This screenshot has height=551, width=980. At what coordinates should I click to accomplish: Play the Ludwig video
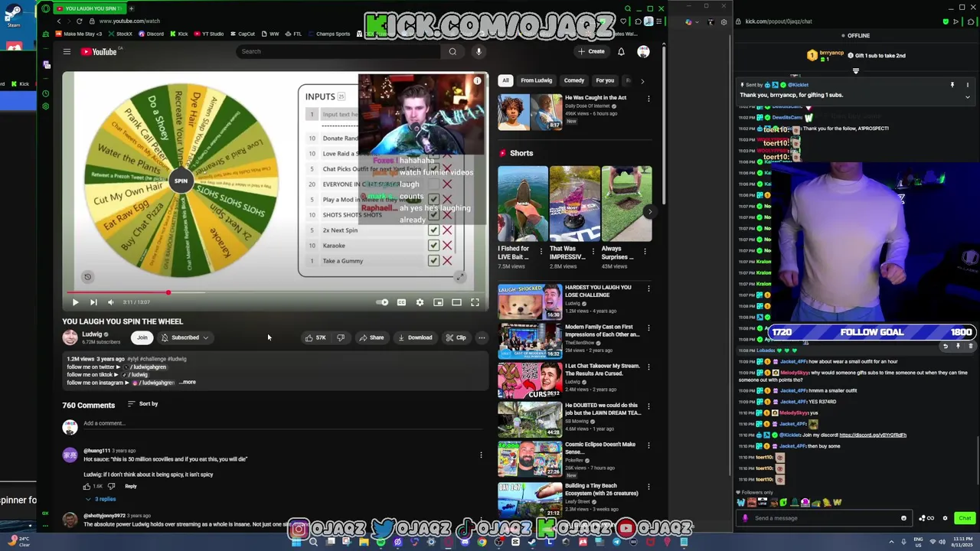(x=75, y=302)
